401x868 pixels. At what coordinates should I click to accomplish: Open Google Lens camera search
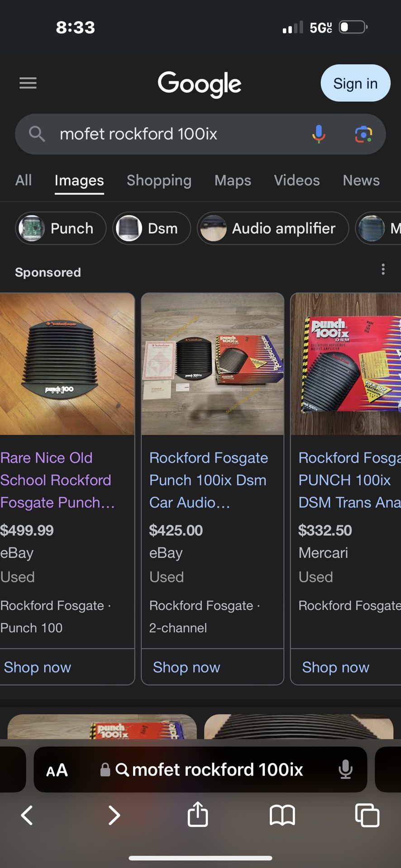tap(363, 134)
